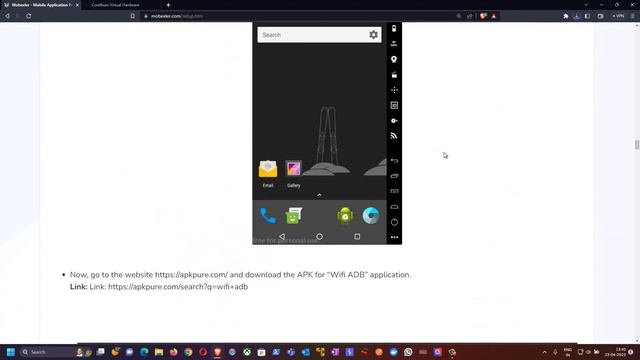Open the Windows Start menu

click(11, 352)
